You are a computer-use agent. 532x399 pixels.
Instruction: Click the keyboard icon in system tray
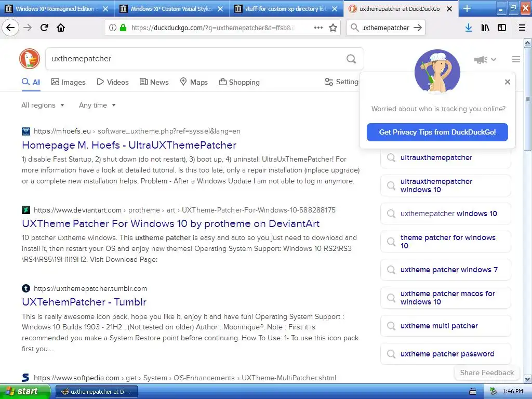(472, 392)
